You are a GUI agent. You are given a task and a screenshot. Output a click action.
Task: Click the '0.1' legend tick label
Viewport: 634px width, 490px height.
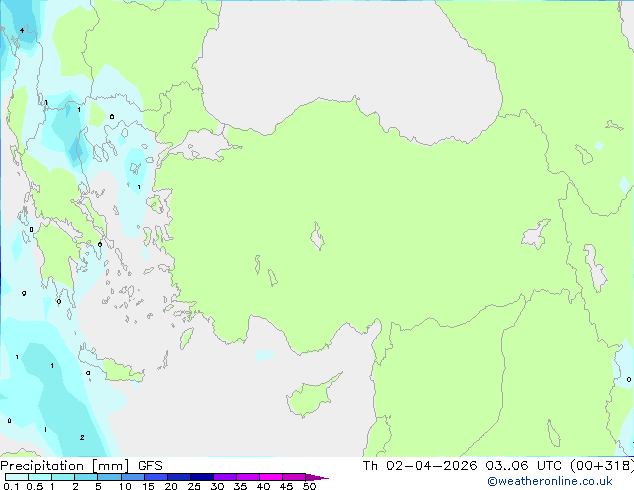tap(11, 486)
